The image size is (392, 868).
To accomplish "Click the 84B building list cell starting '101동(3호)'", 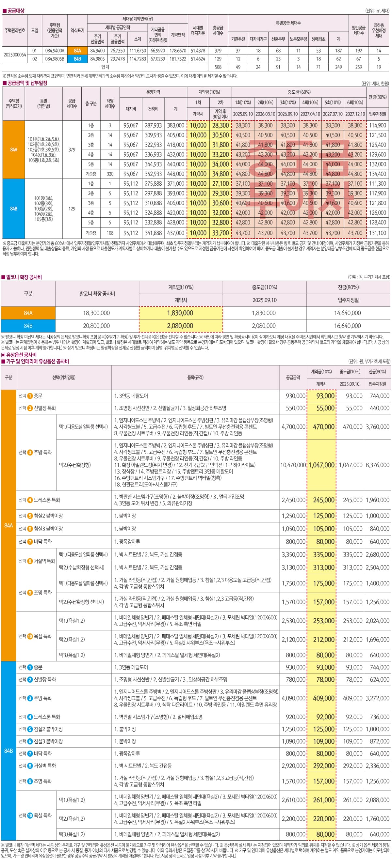I will [x=43, y=209].
